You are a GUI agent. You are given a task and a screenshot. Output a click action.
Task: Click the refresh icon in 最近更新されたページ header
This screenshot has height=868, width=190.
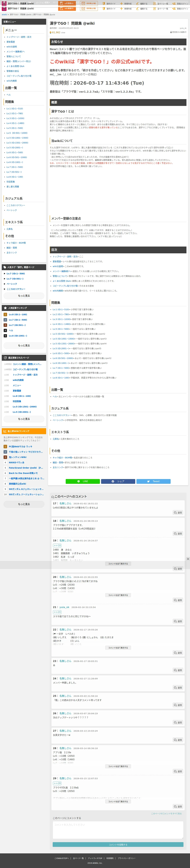5,357
